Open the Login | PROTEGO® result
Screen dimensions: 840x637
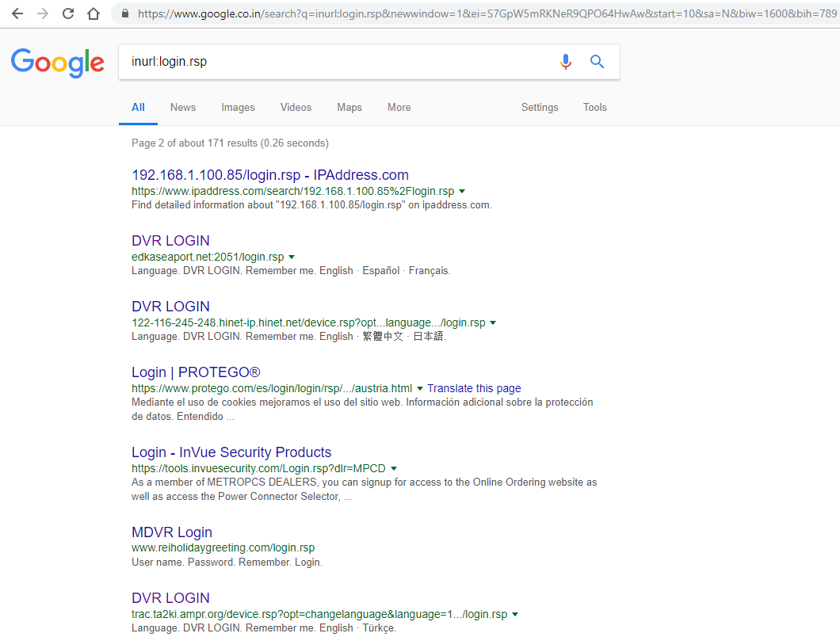[x=196, y=372]
